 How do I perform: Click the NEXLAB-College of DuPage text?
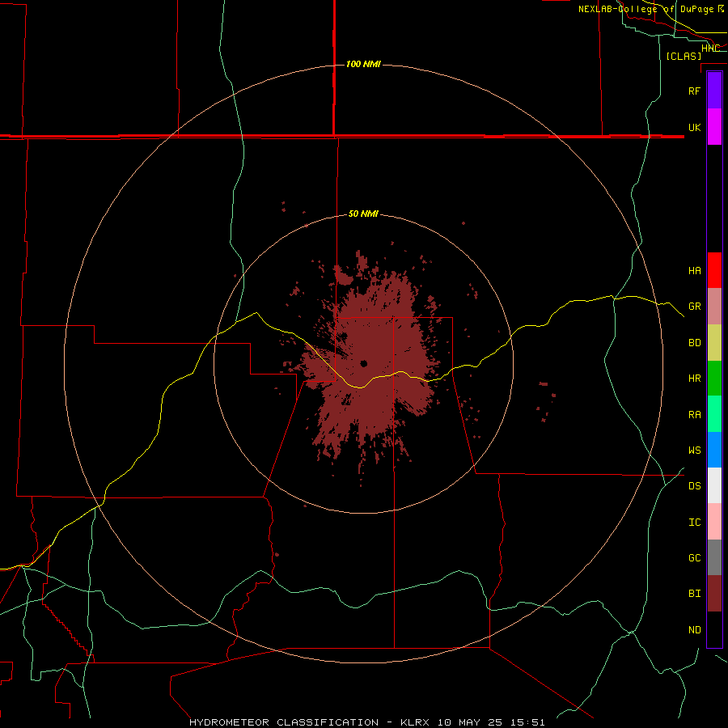(645, 9)
